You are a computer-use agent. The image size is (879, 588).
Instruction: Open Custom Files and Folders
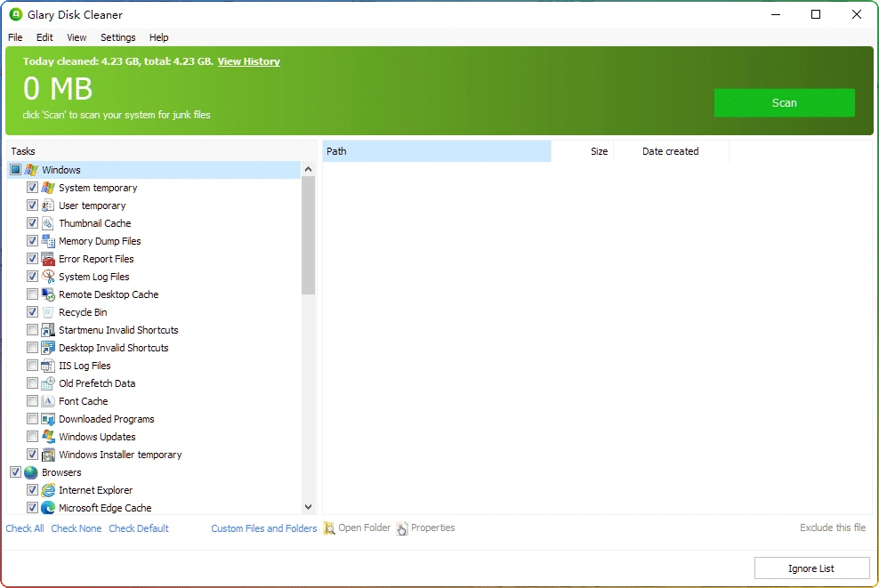[263, 528]
